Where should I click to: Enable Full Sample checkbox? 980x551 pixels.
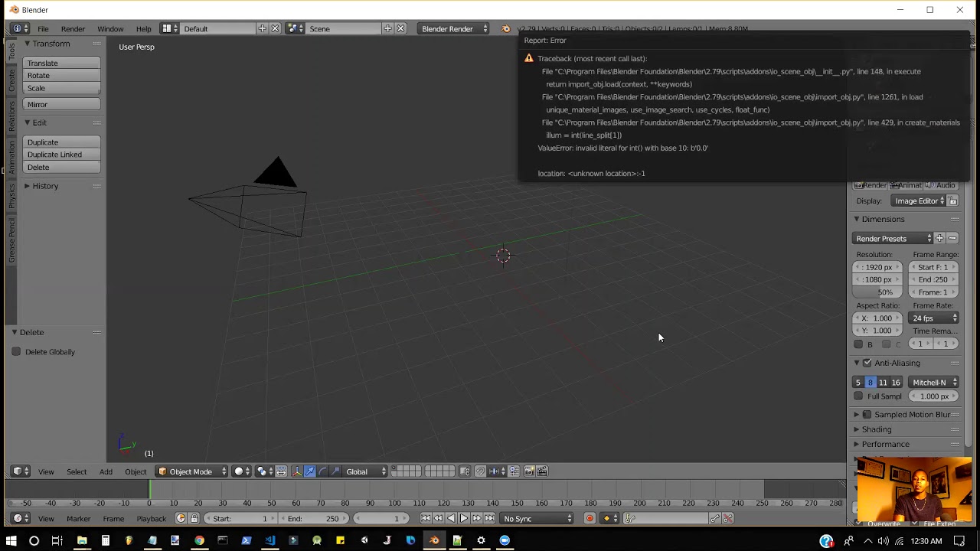click(858, 396)
